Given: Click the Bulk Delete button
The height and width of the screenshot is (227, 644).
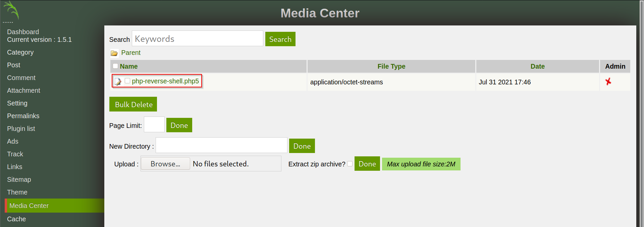Looking at the screenshot, I should pos(133,104).
